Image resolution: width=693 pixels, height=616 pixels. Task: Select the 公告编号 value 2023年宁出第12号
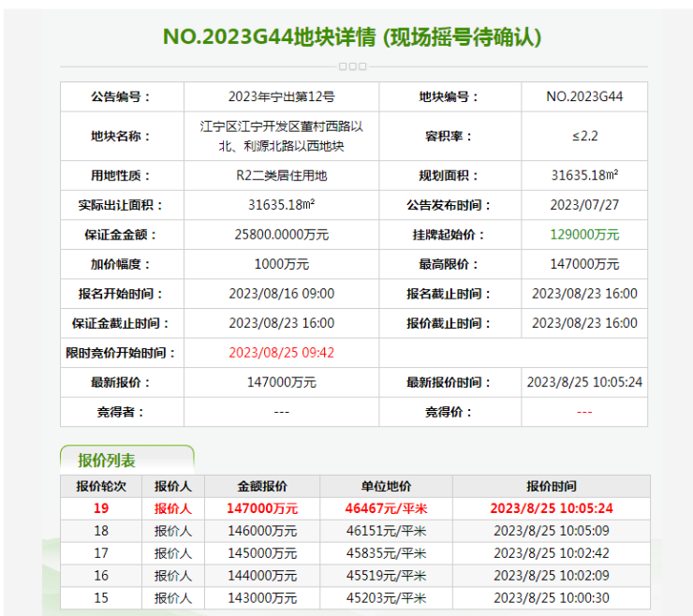point(282,96)
